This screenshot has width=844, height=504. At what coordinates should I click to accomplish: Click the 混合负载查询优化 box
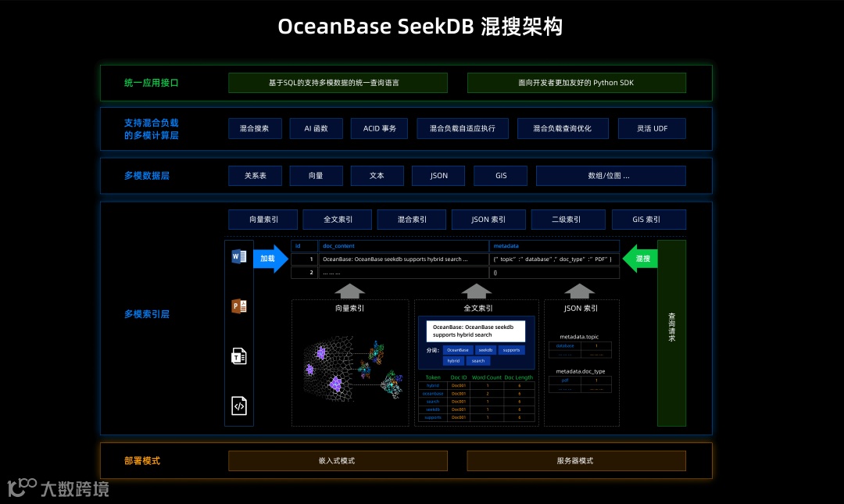tap(563, 129)
